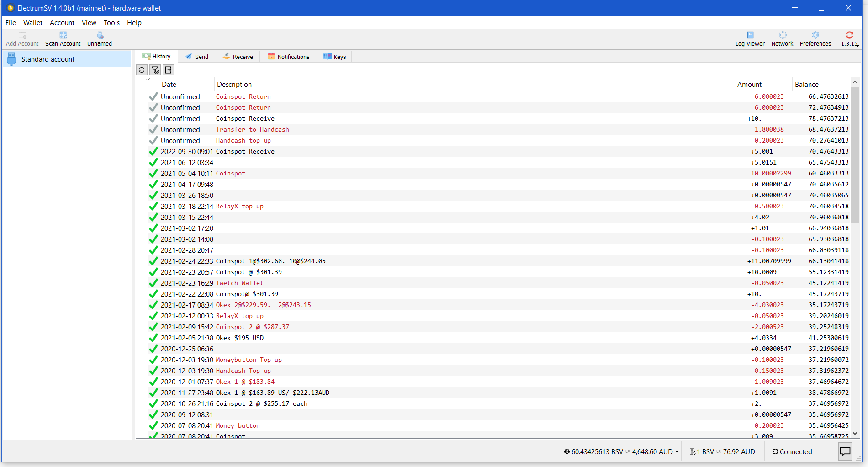Open the Tools menu

111,22
